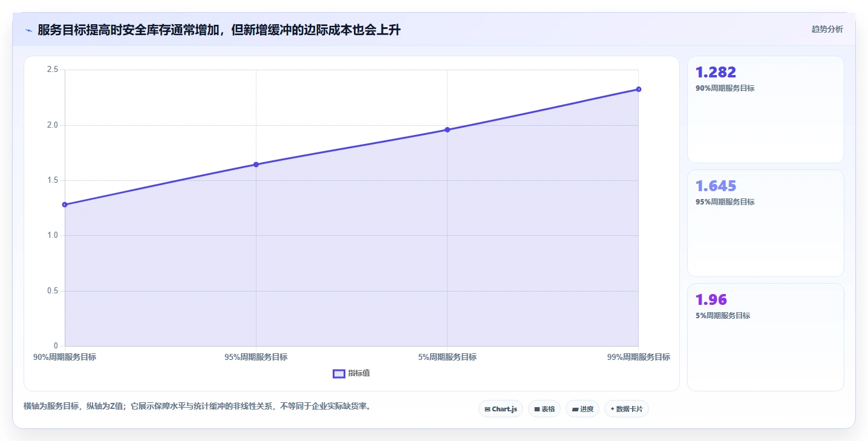Click the 趋势分析 label in header
868x441 pixels.
(x=827, y=29)
